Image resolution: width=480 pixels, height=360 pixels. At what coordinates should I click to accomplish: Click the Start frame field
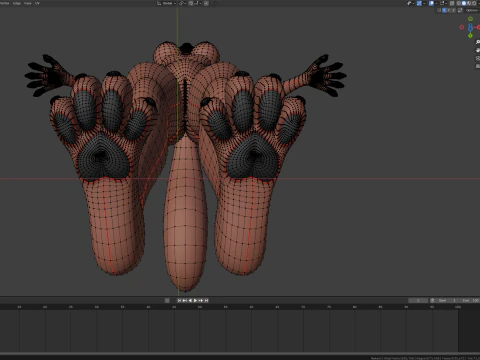pyautogui.click(x=447, y=300)
